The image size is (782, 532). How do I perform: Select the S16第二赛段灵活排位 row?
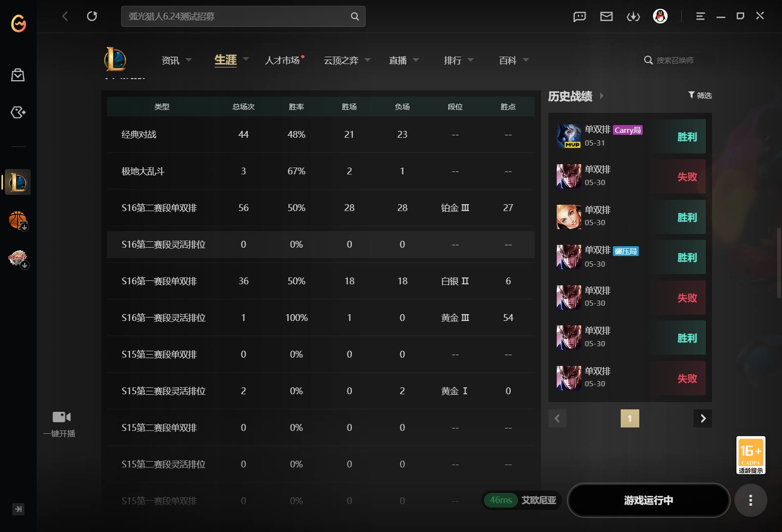point(321,244)
